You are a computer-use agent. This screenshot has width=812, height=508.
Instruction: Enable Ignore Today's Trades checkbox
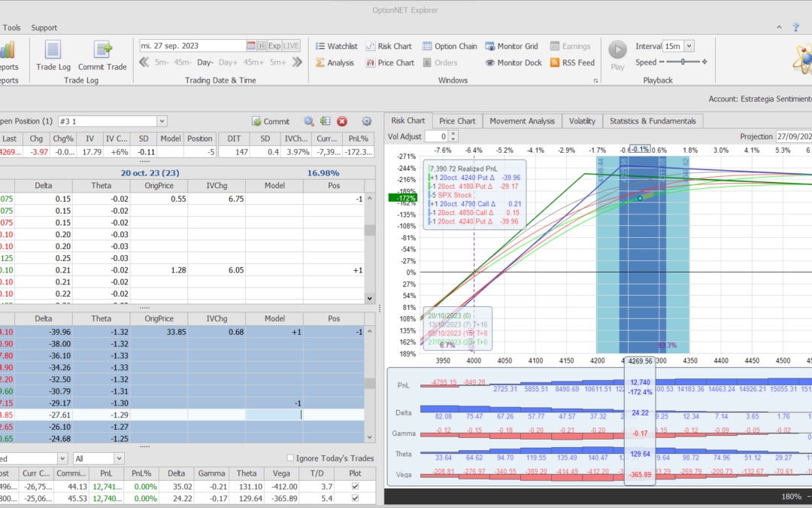[291, 458]
